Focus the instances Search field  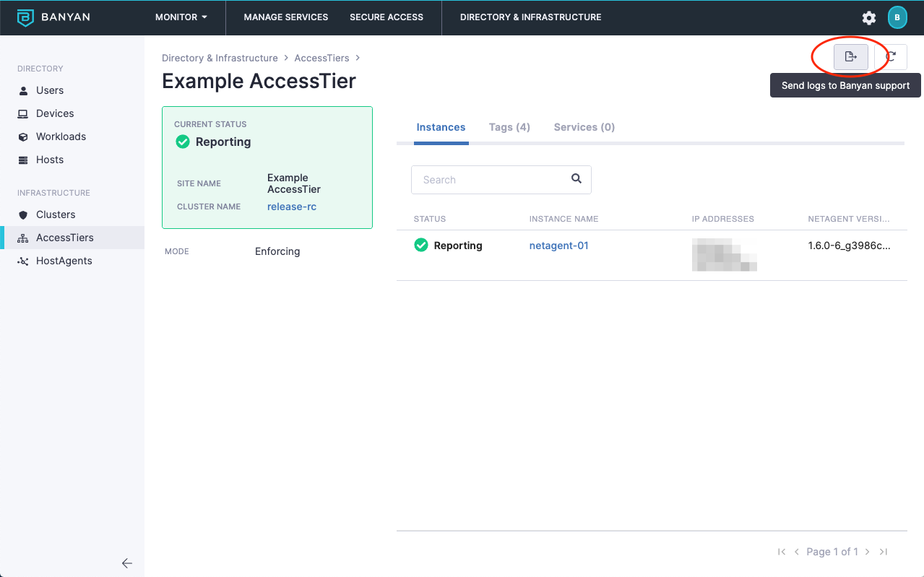[501, 180]
